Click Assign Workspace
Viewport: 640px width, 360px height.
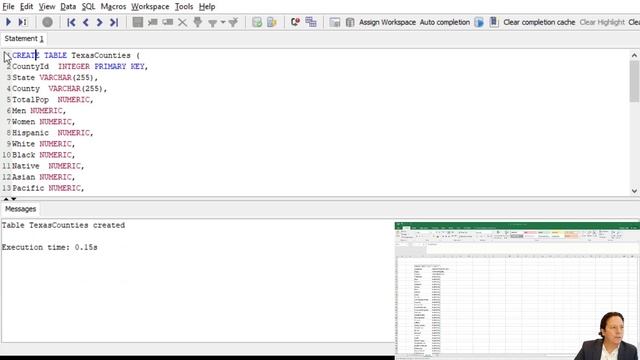pyautogui.click(x=387, y=22)
